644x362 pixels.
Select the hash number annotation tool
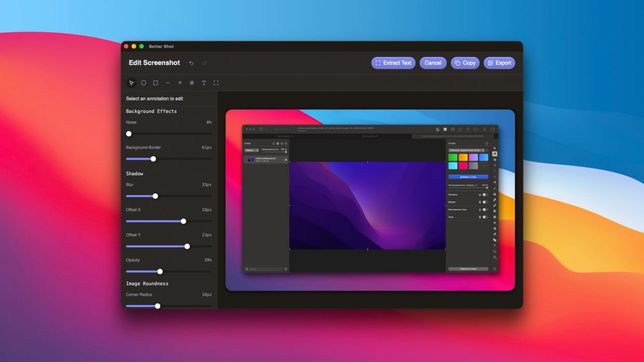[x=192, y=83]
